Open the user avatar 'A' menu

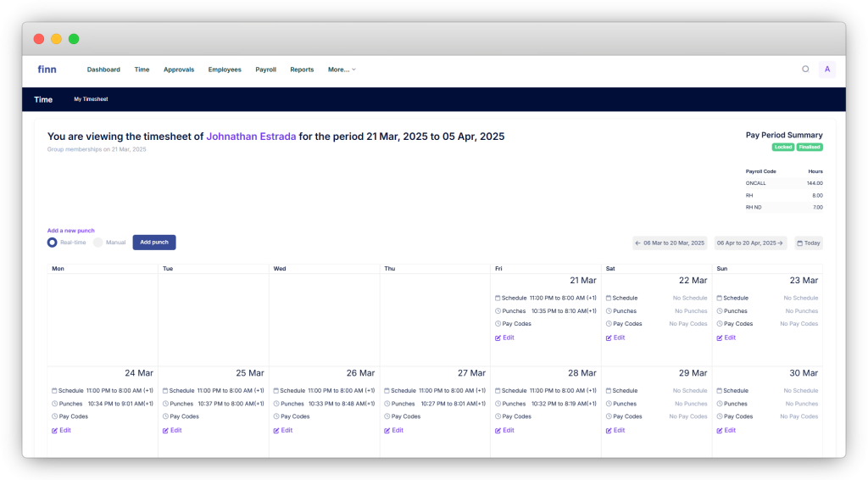[827, 70]
